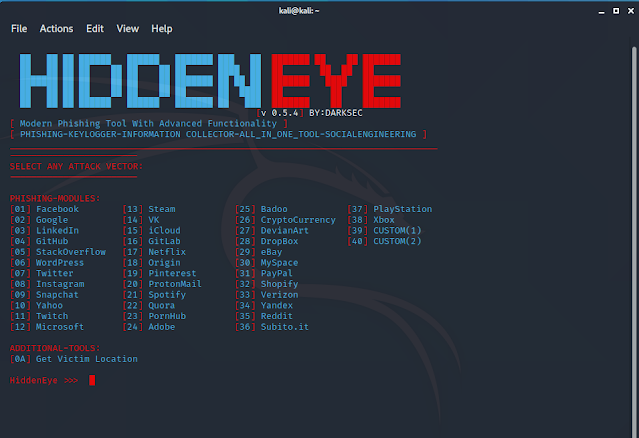Screen dimensions: 639x438
Task: Click the 'Microsoft' entry text
Action: (x=60, y=327)
